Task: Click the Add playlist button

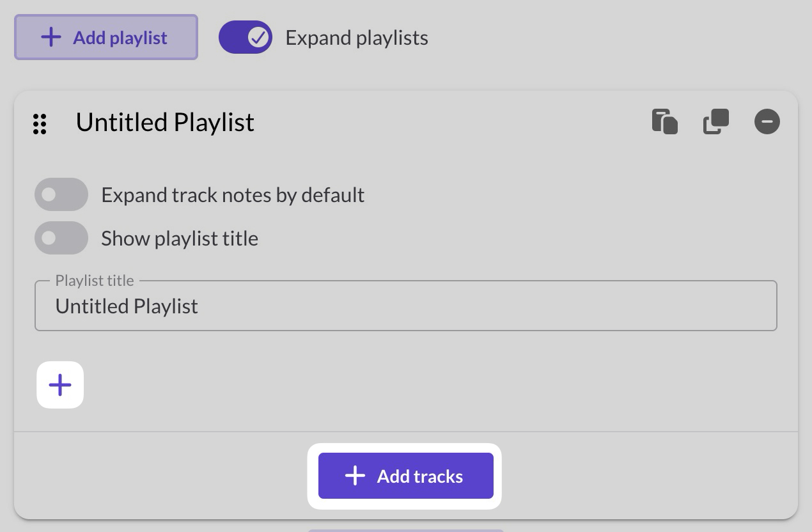Action: point(106,38)
